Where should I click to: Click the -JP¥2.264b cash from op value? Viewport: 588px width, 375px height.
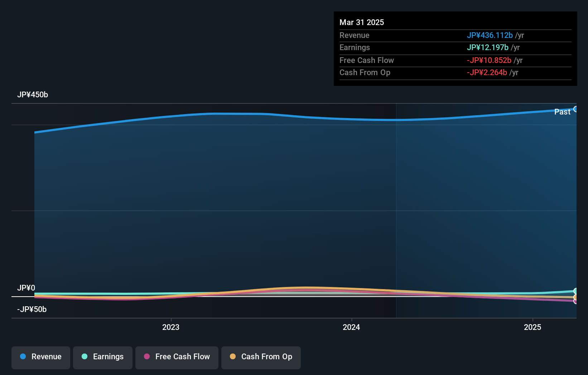click(487, 72)
